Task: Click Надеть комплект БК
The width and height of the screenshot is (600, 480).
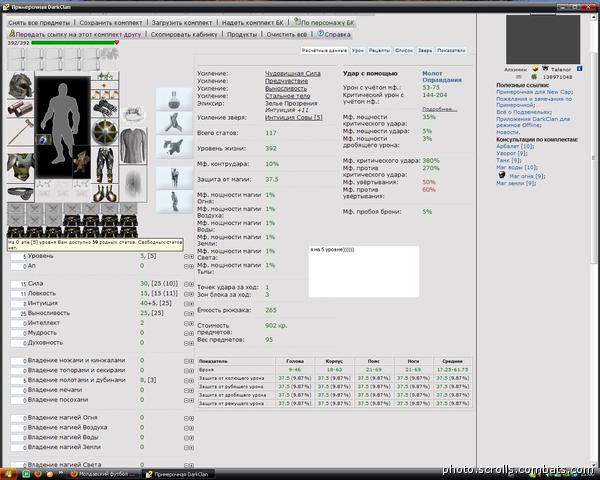Action: coord(253,23)
